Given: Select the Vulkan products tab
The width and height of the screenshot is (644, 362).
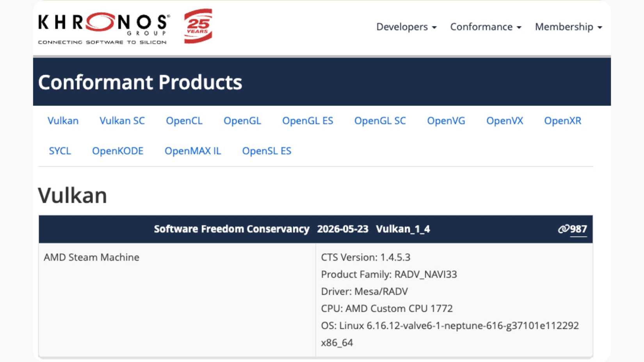Looking at the screenshot, I should [63, 121].
